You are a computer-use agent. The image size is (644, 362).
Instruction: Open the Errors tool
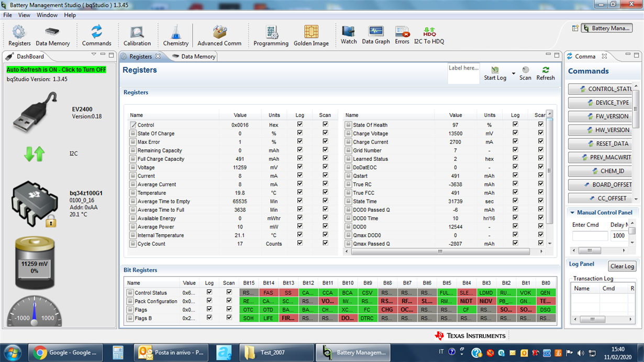tap(402, 35)
